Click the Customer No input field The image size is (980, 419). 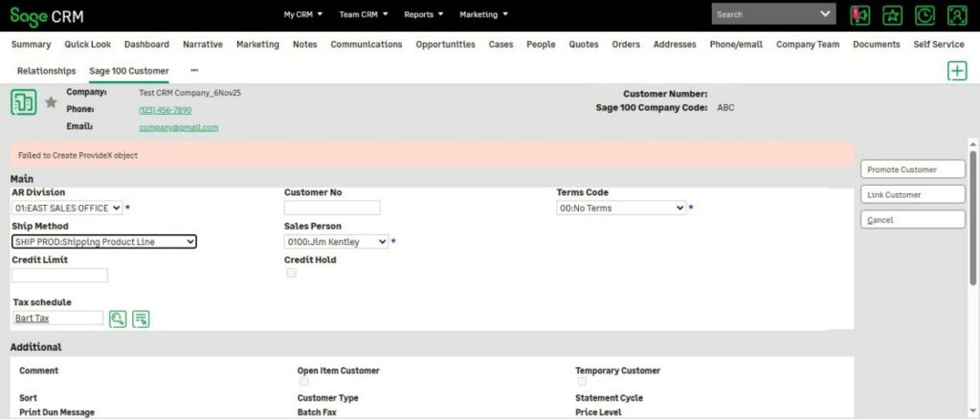click(332, 208)
